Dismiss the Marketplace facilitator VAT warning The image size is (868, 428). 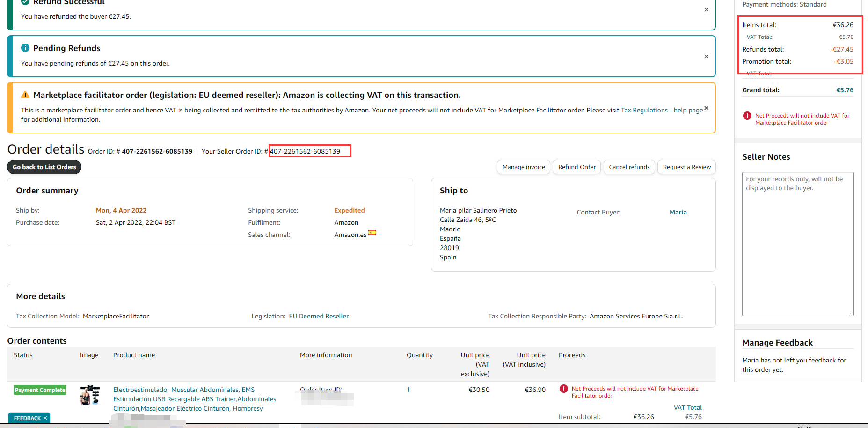706,108
